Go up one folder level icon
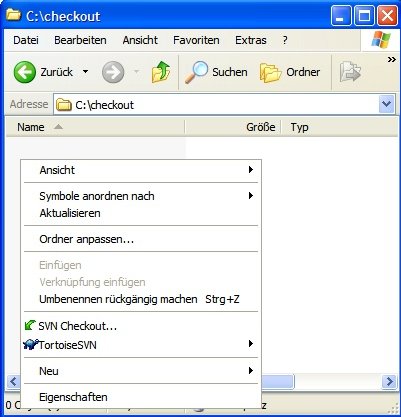401x417 pixels. pyautogui.click(x=161, y=72)
